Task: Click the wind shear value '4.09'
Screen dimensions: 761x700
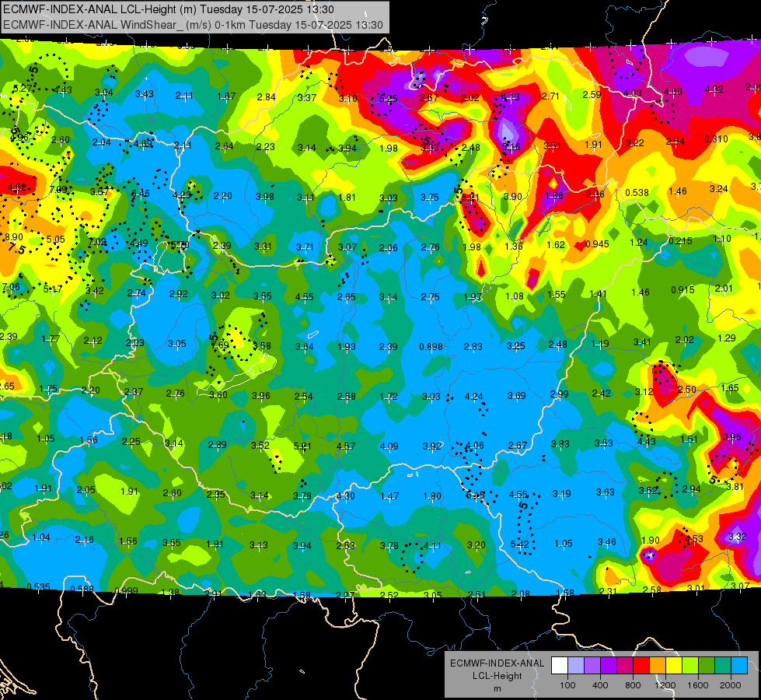Action: [389, 446]
